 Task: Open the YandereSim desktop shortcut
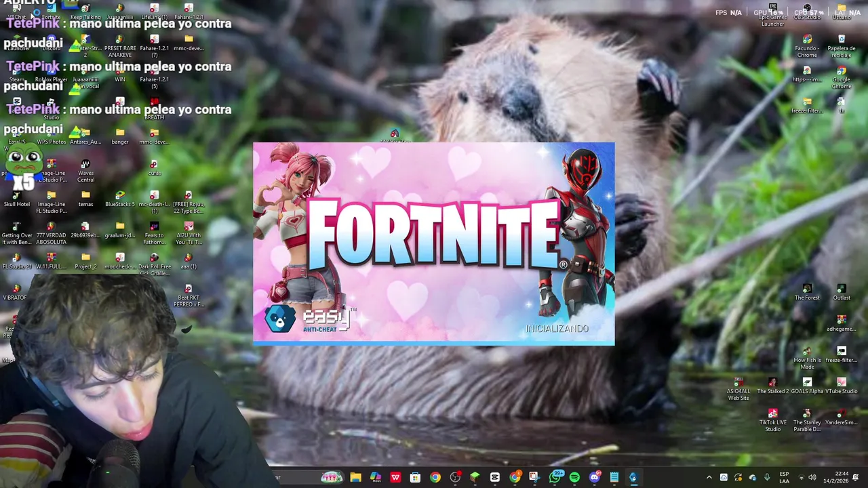click(842, 417)
